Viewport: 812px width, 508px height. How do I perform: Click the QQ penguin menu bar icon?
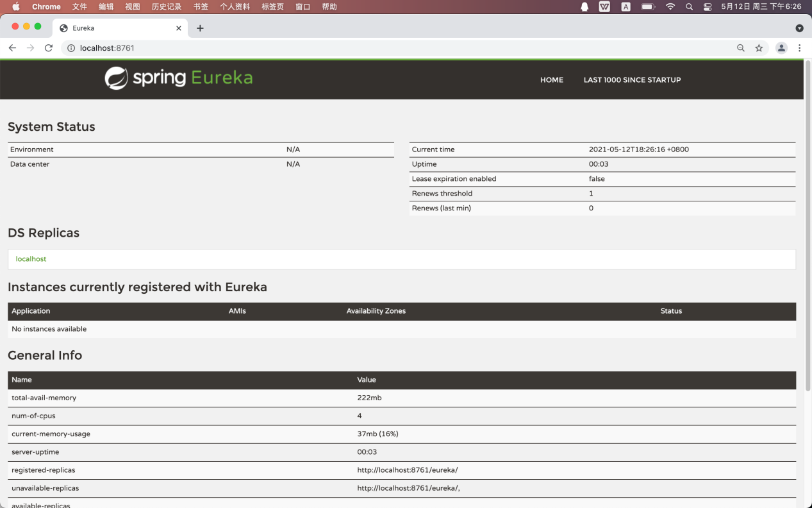click(x=584, y=6)
